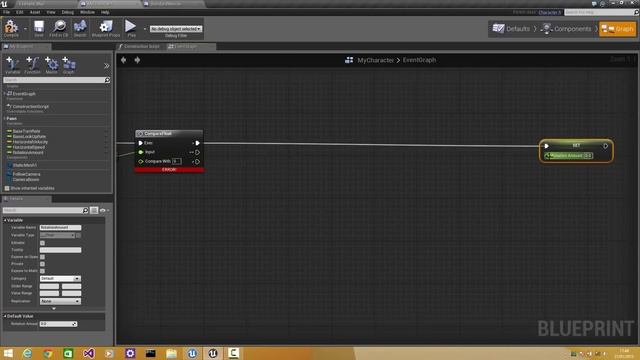Screen dimensions: 640x360
Task: Switch to Graph mode
Action: pos(618,29)
